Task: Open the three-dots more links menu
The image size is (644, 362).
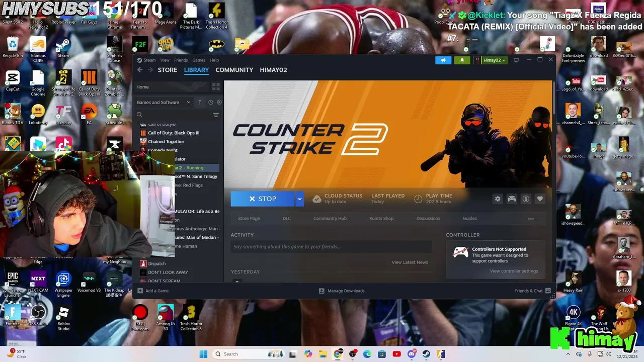Action: [x=531, y=219]
